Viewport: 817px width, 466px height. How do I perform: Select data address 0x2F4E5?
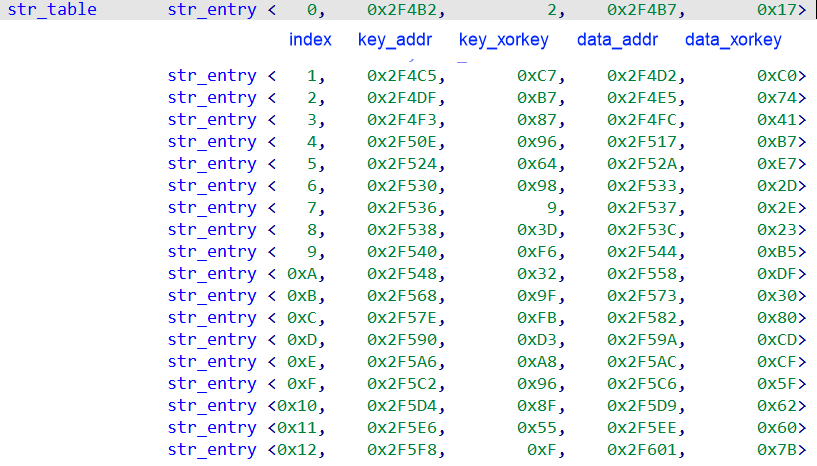pyautogui.click(x=641, y=97)
